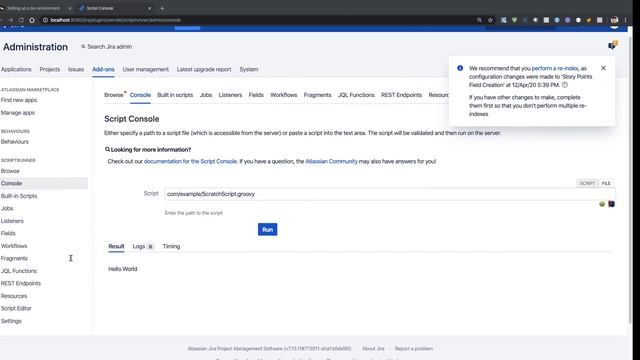Switch to FILE input mode
The width and height of the screenshot is (640, 360).
(x=606, y=183)
